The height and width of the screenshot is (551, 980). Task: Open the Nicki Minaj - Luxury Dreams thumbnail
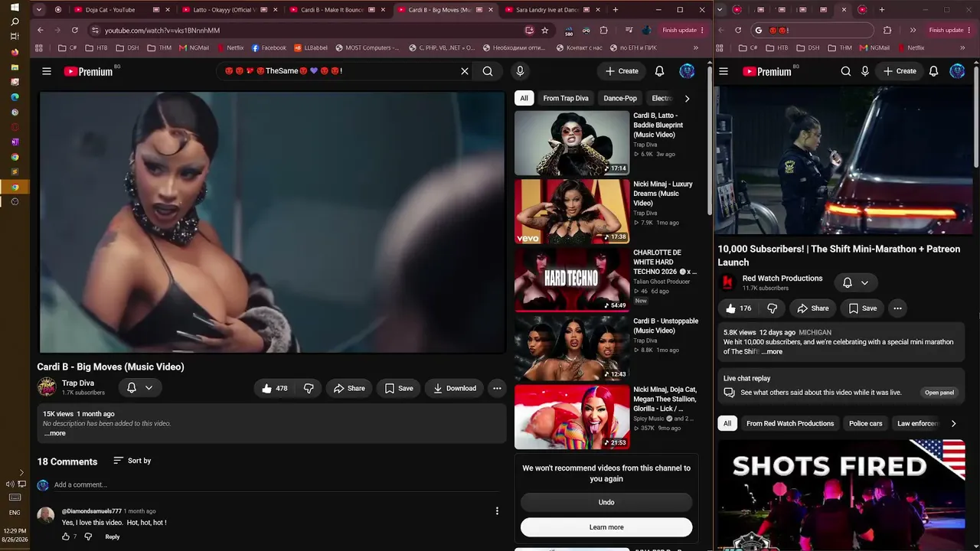572,212
